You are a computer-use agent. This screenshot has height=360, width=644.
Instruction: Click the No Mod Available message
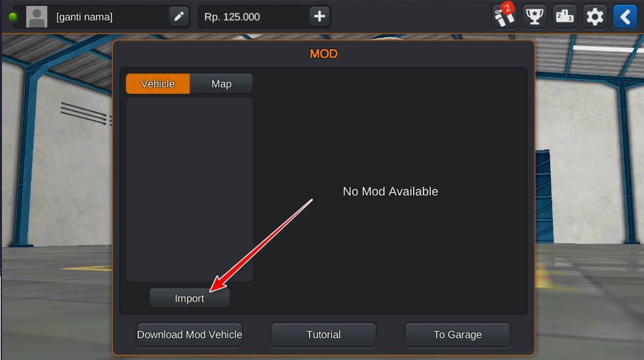[x=390, y=191]
